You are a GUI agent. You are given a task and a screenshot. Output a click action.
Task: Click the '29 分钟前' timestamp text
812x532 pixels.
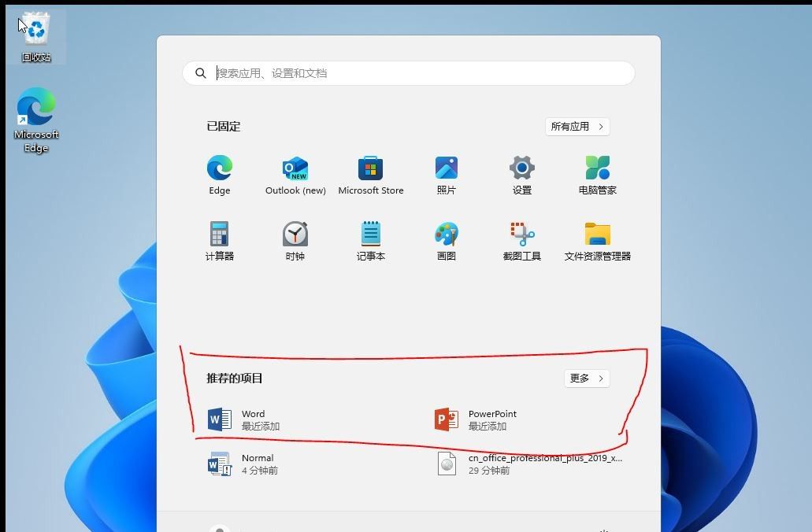(489, 471)
